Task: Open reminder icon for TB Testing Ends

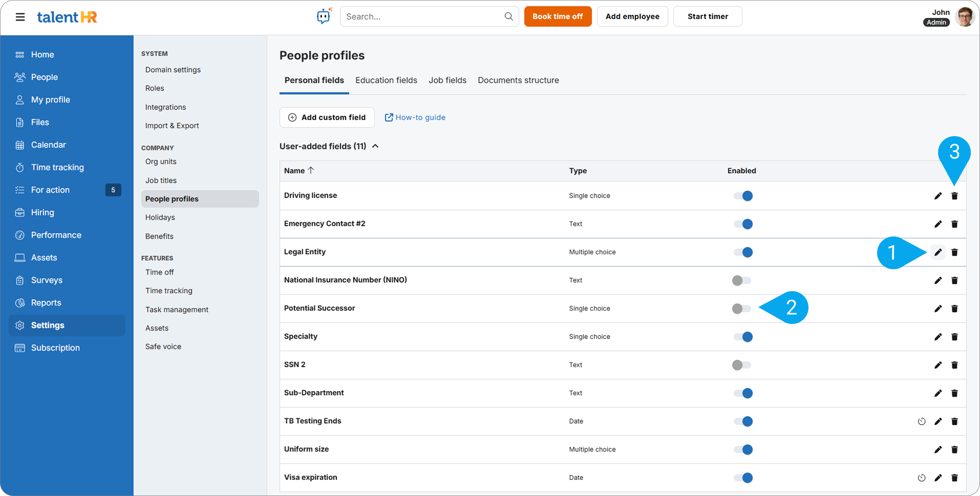Action: (922, 421)
